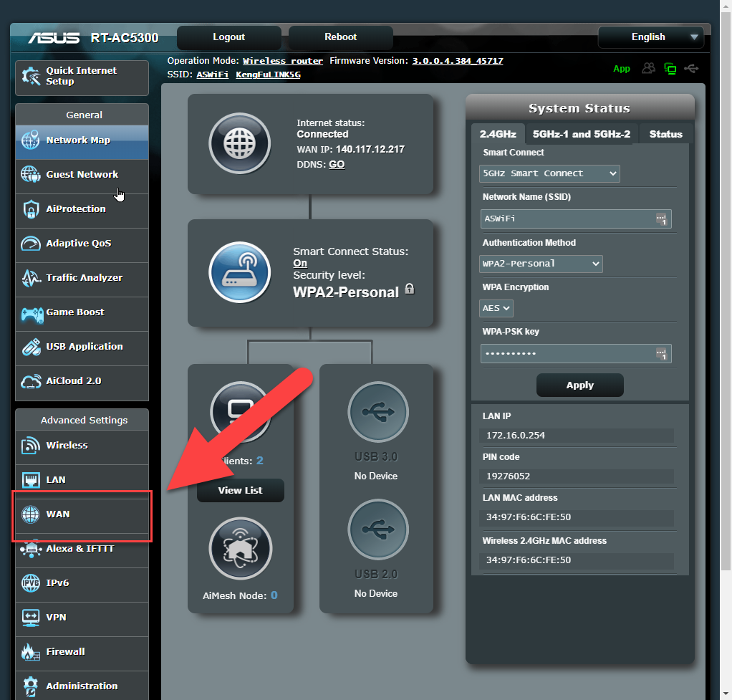732x700 pixels.
Task: Click the PIN code value 19276052
Action: [x=508, y=476]
